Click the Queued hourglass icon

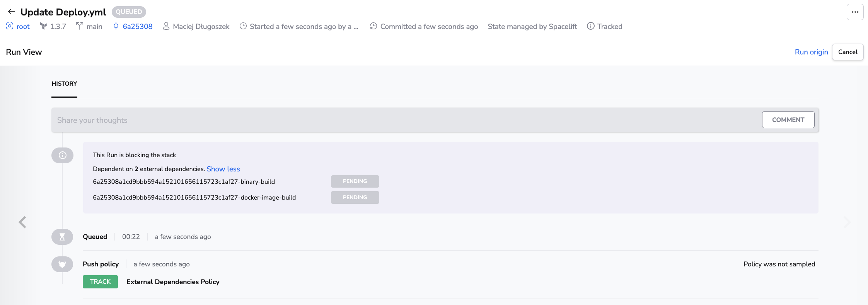pyautogui.click(x=62, y=237)
